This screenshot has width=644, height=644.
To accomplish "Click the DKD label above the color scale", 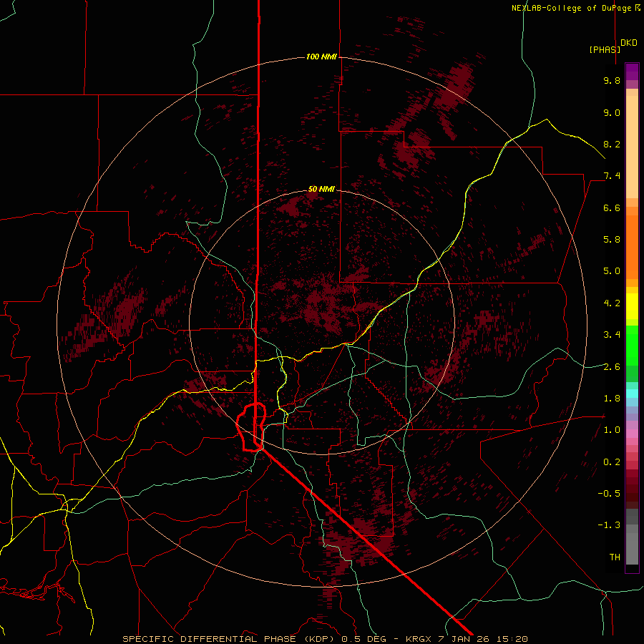I will coord(629,43).
